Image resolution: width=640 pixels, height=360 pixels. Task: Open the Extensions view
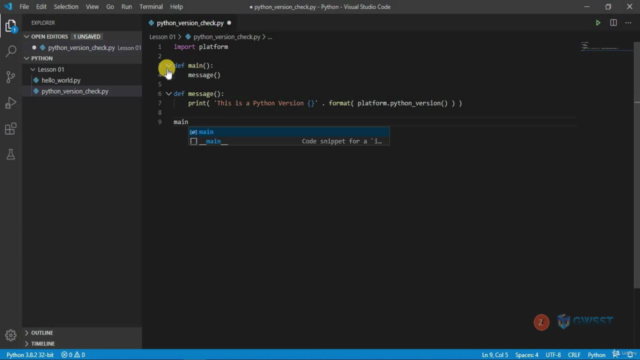coord(11,129)
